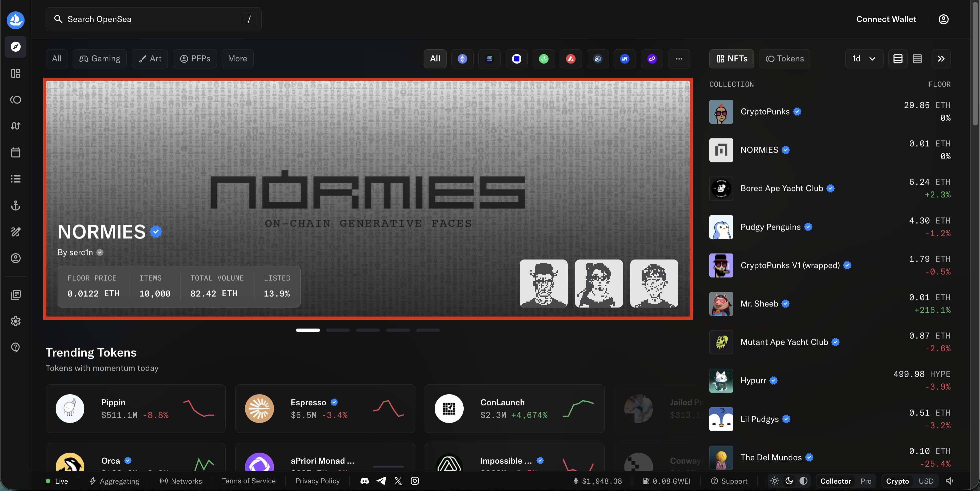This screenshot has height=491, width=980.
Task: Toggle dark mode with the moon icon
Action: click(x=789, y=481)
